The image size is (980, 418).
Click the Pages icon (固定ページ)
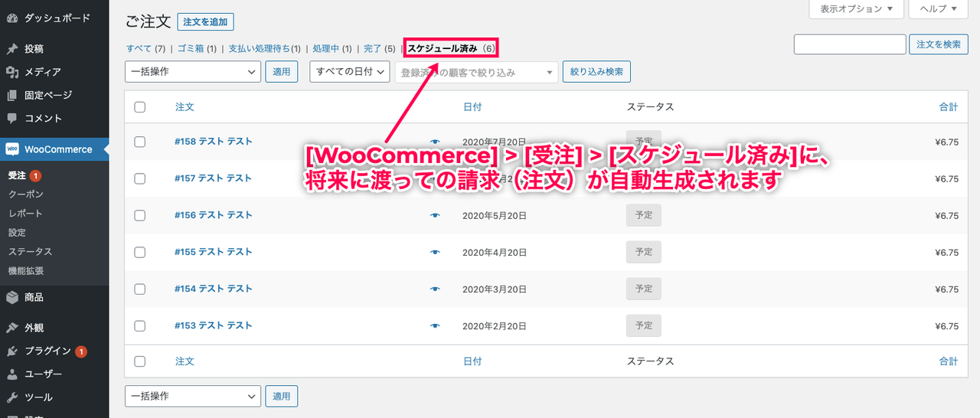pyautogui.click(x=12, y=96)
